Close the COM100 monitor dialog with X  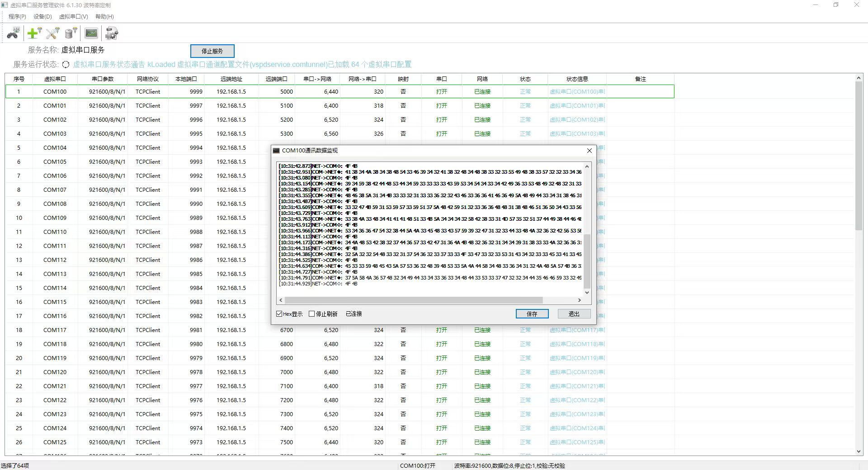[589, 151]
